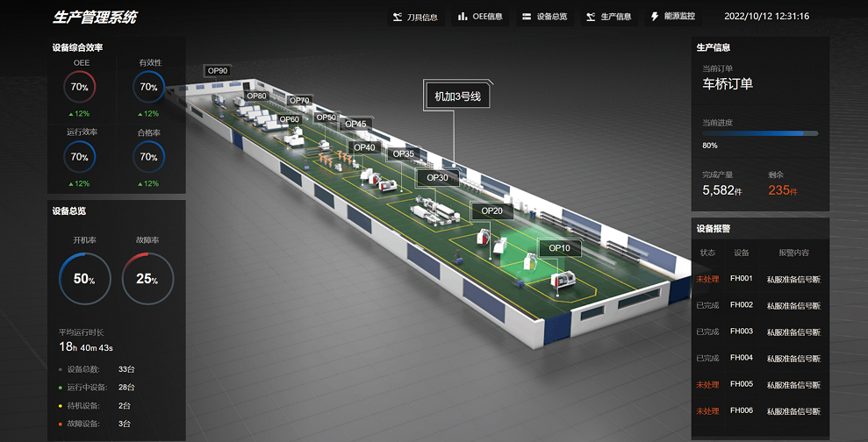
Task: Click the 未处理 status for FH005
Action: (x=707, y=384)
